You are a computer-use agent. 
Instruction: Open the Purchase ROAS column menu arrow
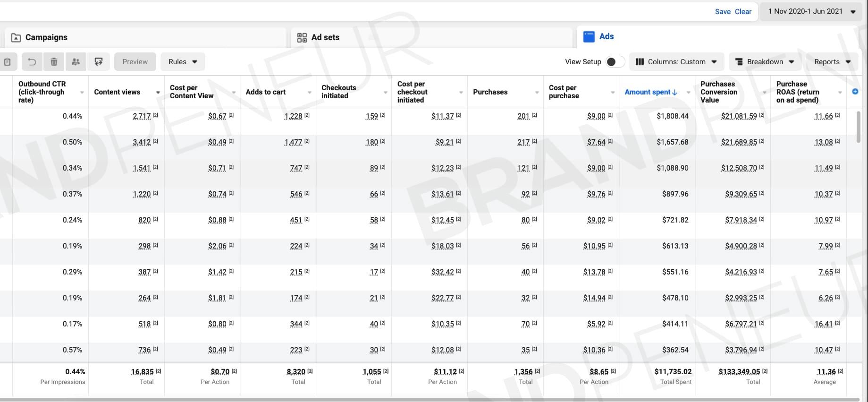tap(840, 92)
